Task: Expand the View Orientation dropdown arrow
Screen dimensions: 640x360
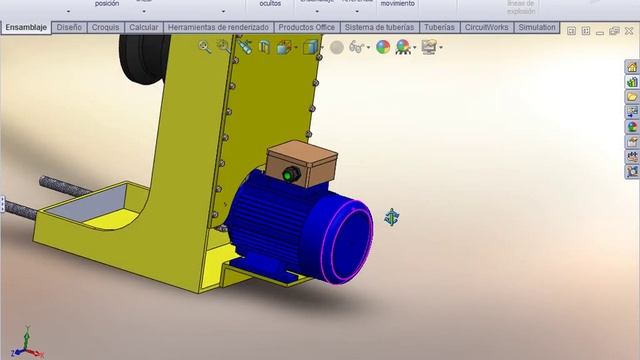Action: 296,48
